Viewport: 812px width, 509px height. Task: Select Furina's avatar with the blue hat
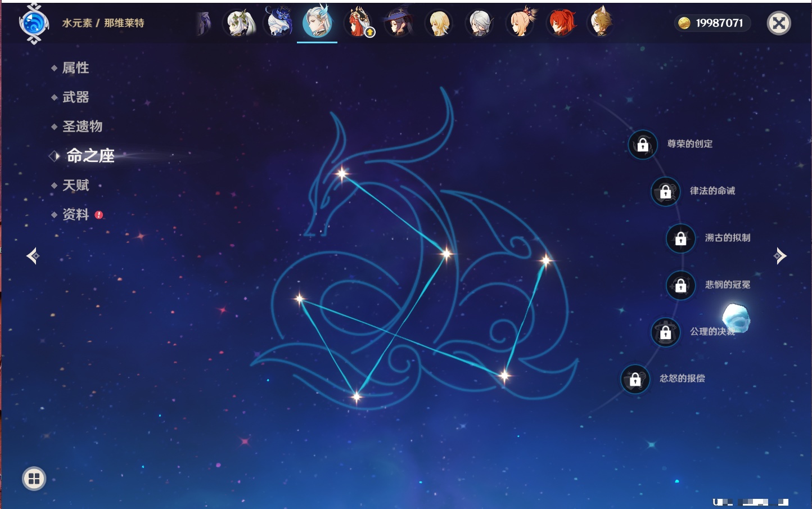click(x=279, y=23)
